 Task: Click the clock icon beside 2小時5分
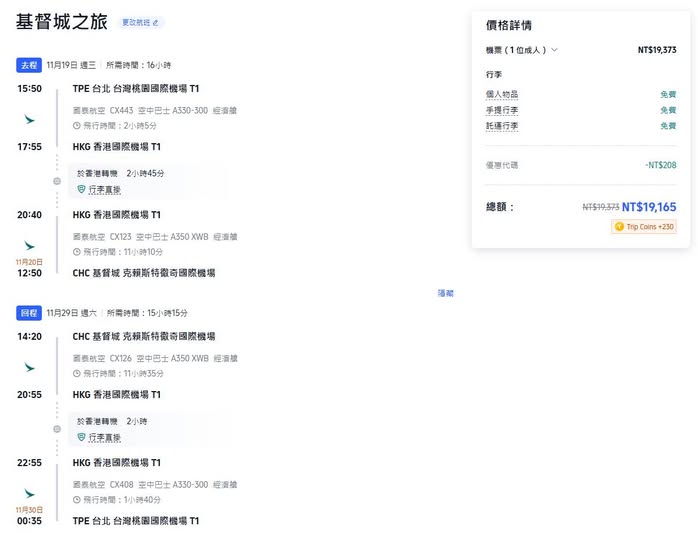77,126
